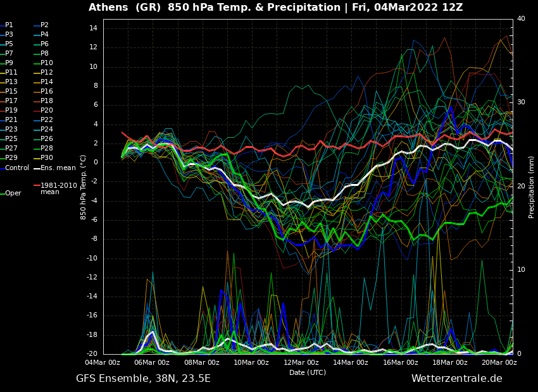
Task: Click temperature axis tick label 14
Action: tap(94, 28)
